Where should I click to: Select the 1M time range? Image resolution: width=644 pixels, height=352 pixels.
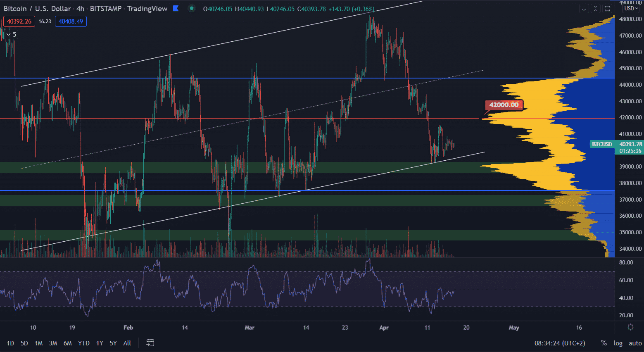click(x=38, y=343)
